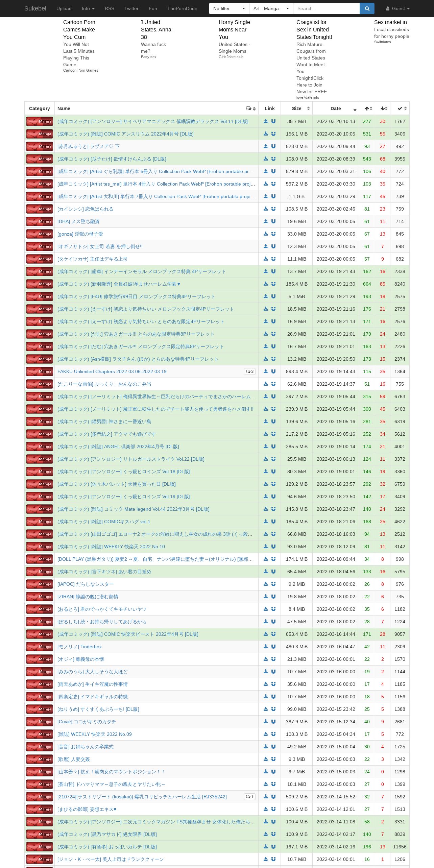Open magnet link for [モノリノ] Tinderbox
This screenshot has width=434, height=868.
(273, 647)
